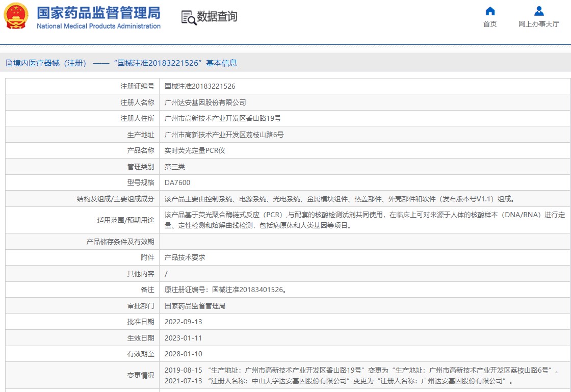The width and height of the screenshot is (571, 392).
Task: Click the 生产地址 field label
Action: (141, 135)
